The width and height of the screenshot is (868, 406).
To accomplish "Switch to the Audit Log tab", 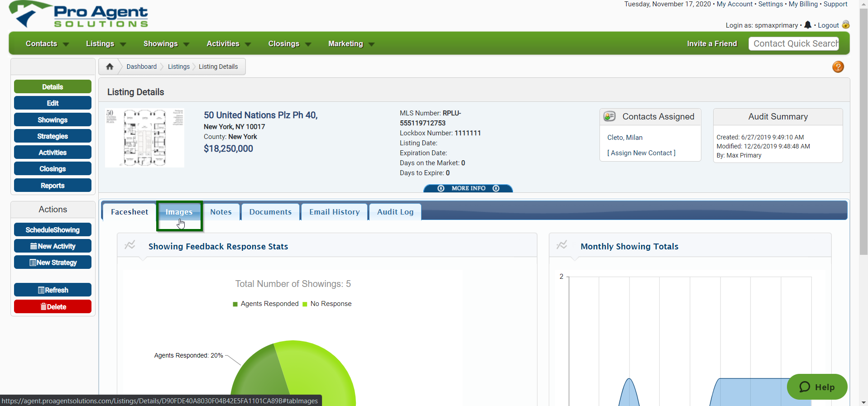I will click(x=395, y=212).
